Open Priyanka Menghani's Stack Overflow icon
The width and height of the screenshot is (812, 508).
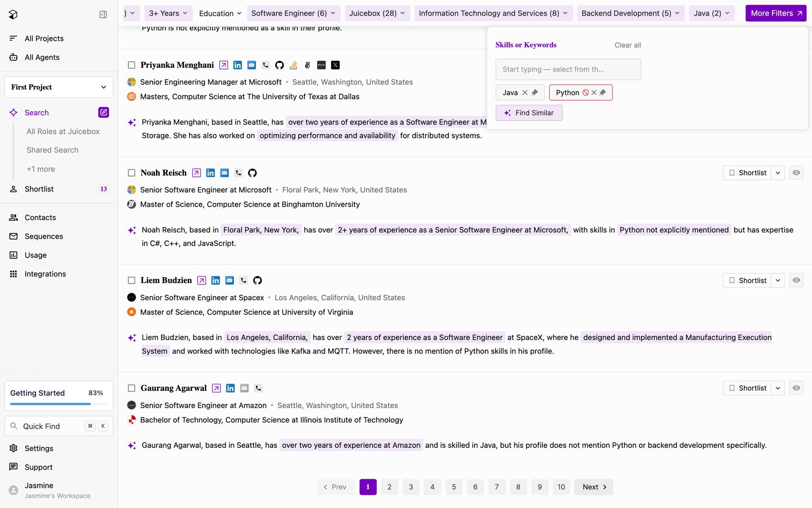point(294,65)
